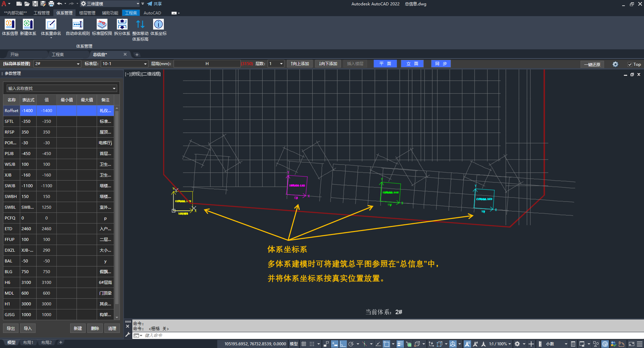Screen dimensions: 644x348
Task: Click the 向上添加 button
Action: (x=300, y=64)
